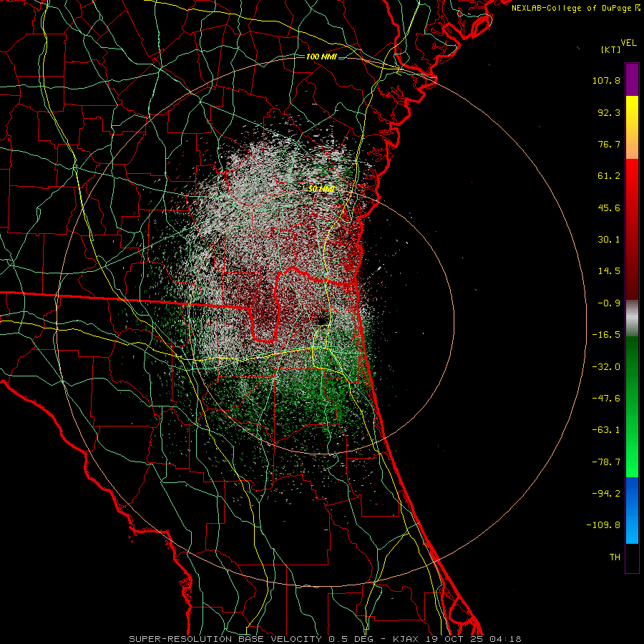
Task: Click the -16.5 velocity scale value
Action: (606, 335)
